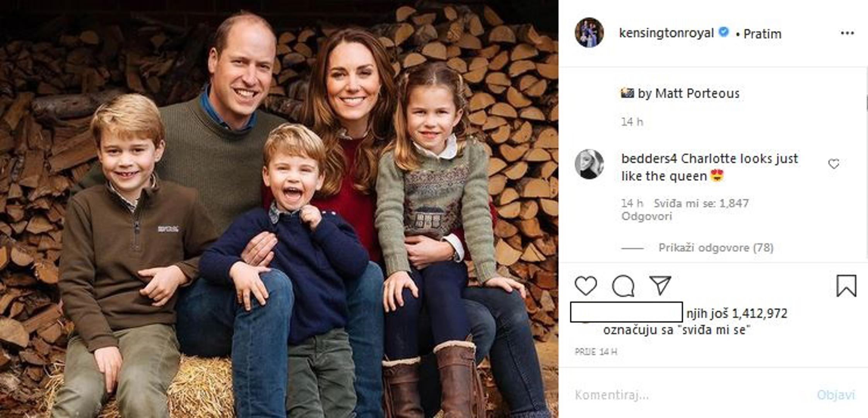Reply to the comment via Odgovori
Screen dimensions: 868x418
pyautogui.click(x=646, y=216)
